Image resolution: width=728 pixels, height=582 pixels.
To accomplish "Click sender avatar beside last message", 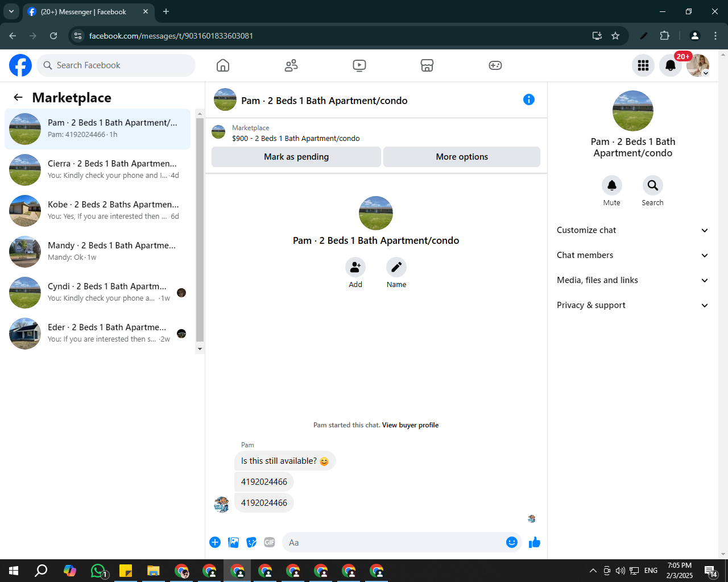I will pyautogui.click(x=221, y=504).
